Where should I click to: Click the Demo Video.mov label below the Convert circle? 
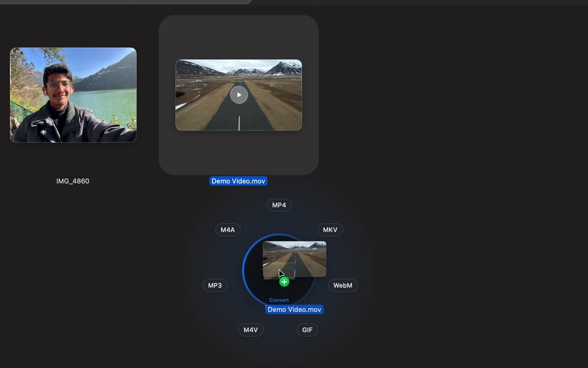pos(294,310)
